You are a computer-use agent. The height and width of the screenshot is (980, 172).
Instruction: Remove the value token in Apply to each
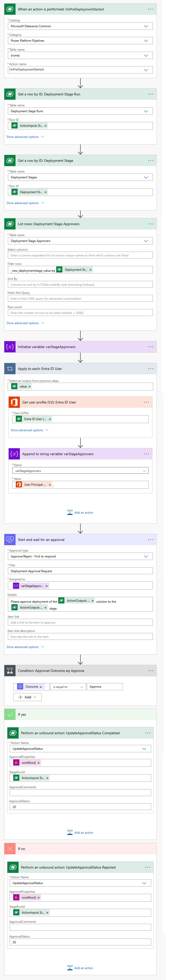tap(29, 386)
